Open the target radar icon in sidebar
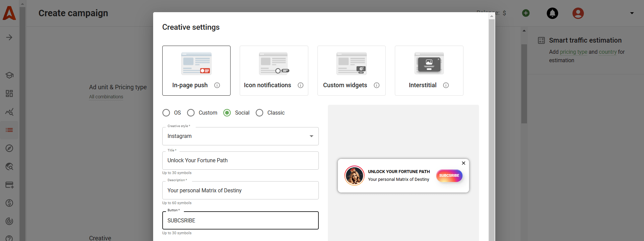The width and height of the screenshot is (644, 241). 9,221
